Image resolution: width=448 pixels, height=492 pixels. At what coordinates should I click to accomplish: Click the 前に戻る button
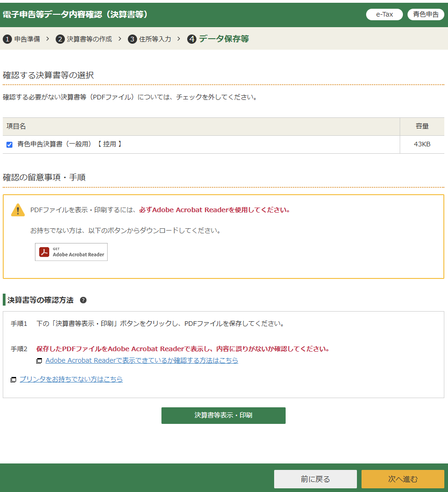(316, 479)
